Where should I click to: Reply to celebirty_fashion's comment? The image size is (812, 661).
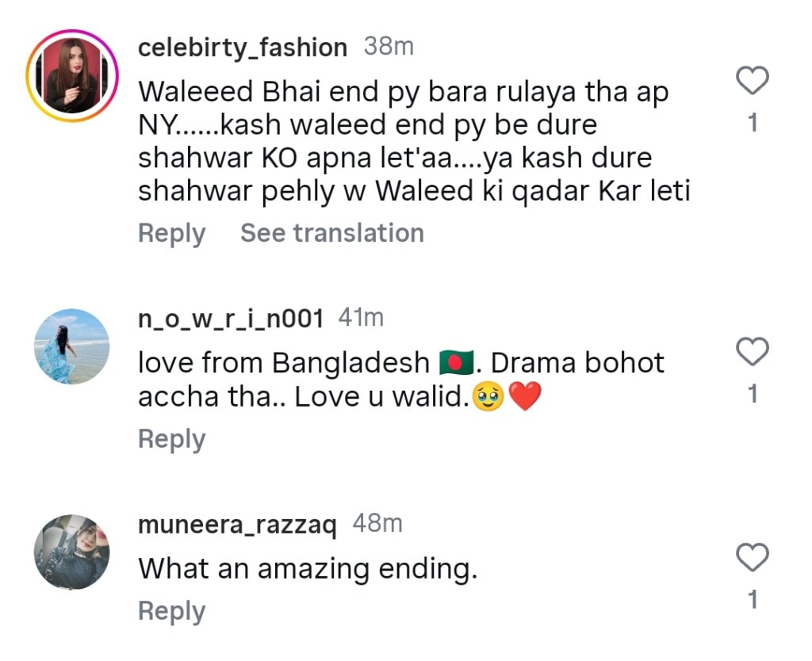[170, 232]
